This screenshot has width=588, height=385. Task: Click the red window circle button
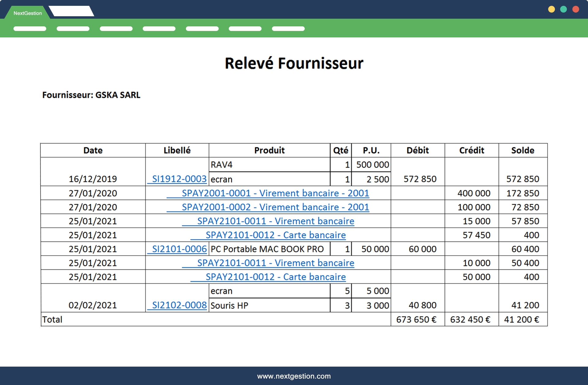pyautogui.click(x=576, y=9)
